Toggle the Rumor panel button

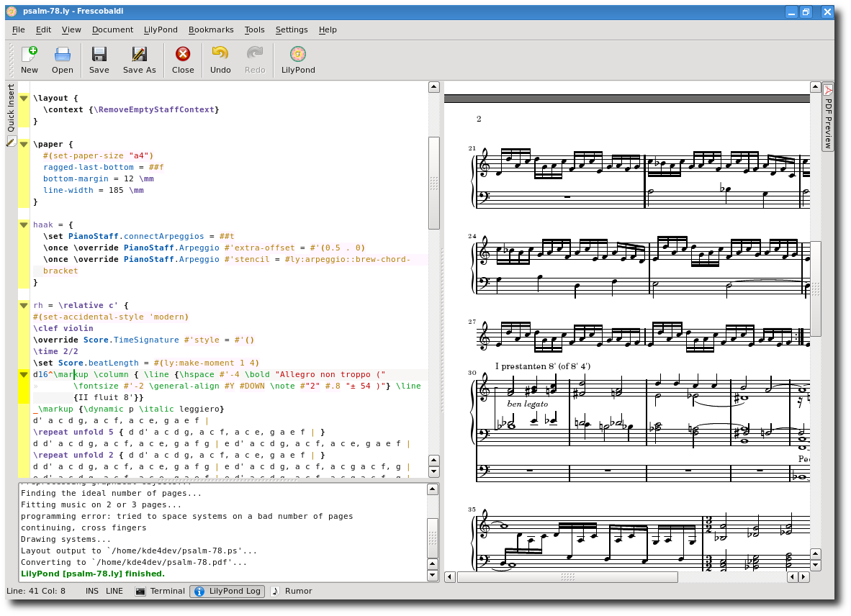pos(292,591)
